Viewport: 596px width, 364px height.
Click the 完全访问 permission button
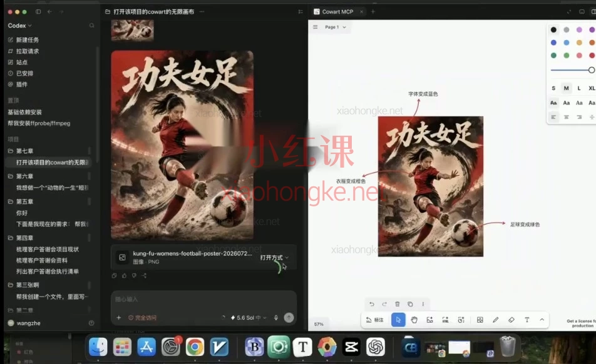pos(143,318)
